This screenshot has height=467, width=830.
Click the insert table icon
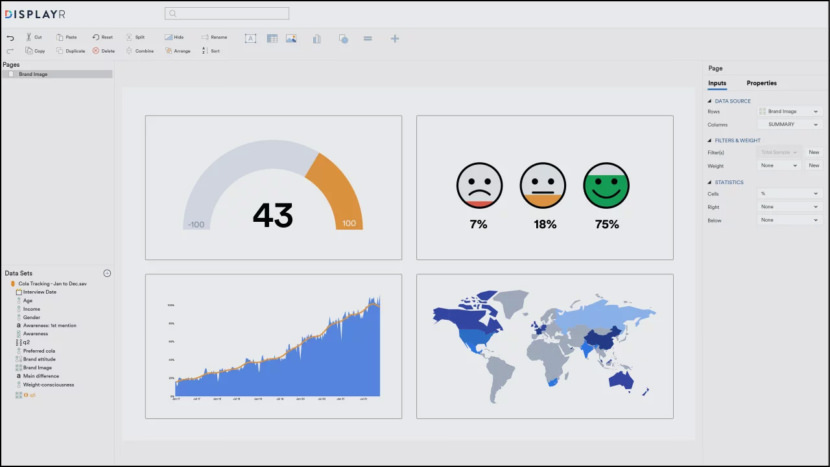[x=272, y=38]
